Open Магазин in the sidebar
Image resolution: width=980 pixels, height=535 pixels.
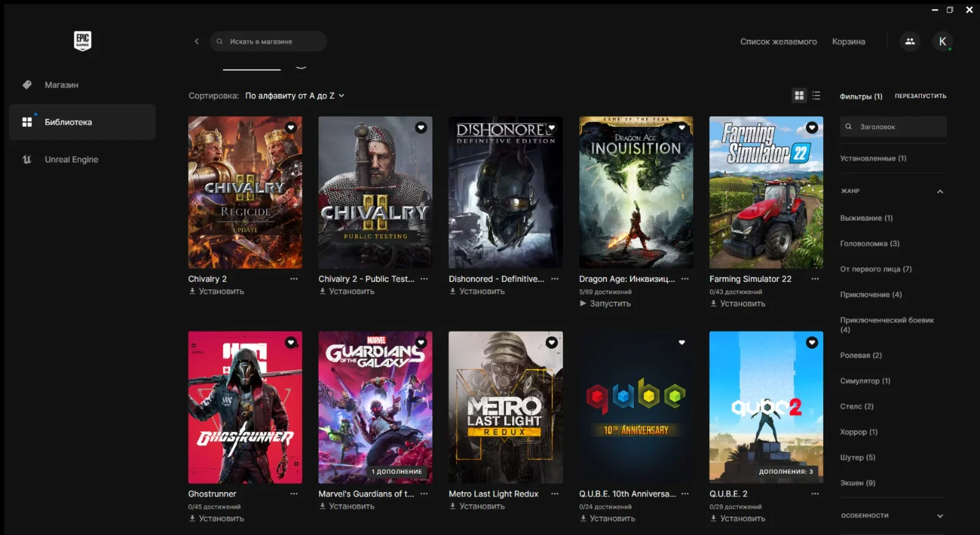tap(82, 85)
